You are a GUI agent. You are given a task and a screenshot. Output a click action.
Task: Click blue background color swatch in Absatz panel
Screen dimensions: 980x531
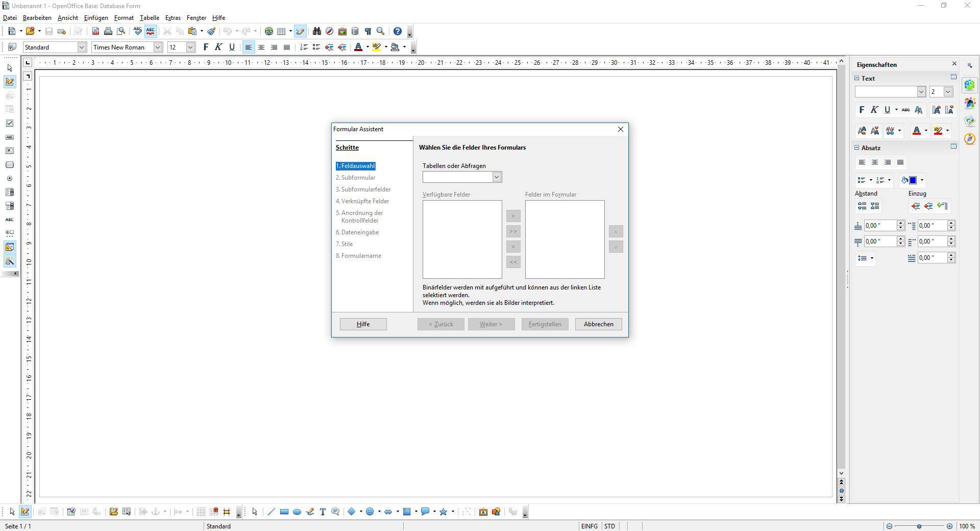[x=913, y=180]
